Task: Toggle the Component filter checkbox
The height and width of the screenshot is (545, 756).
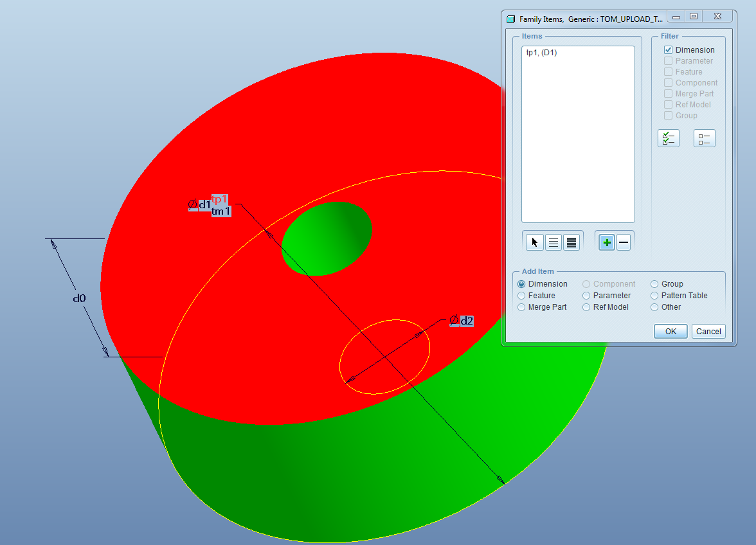Action: point(669,82)
